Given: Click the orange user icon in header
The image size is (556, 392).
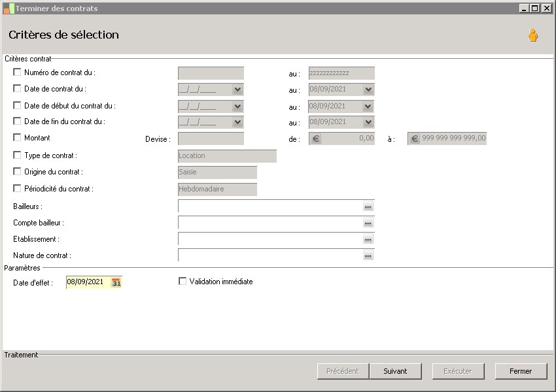Looking at the screenshot, I should 533,36.
